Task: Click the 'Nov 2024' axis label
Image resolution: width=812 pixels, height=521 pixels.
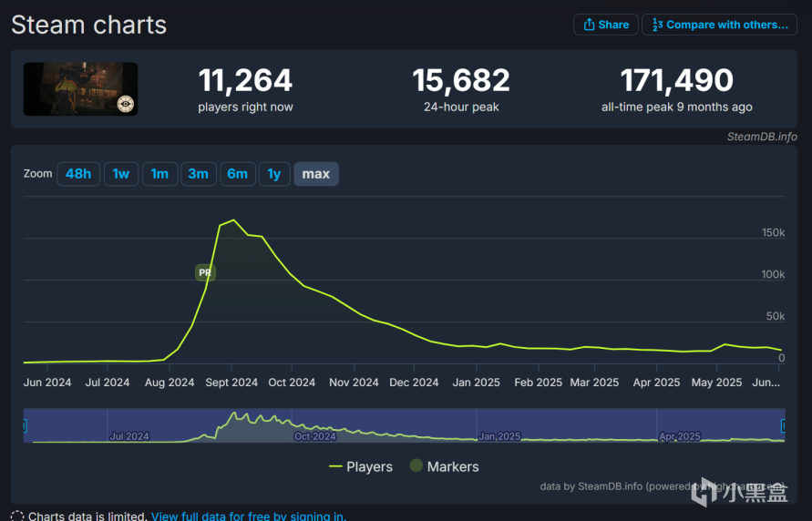Action: [x=354, y=383]
